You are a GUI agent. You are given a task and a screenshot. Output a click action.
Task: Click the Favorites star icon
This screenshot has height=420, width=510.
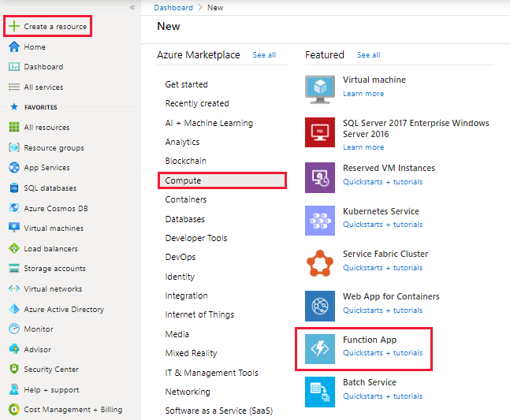pyautogui.click(x=14, y=106)
